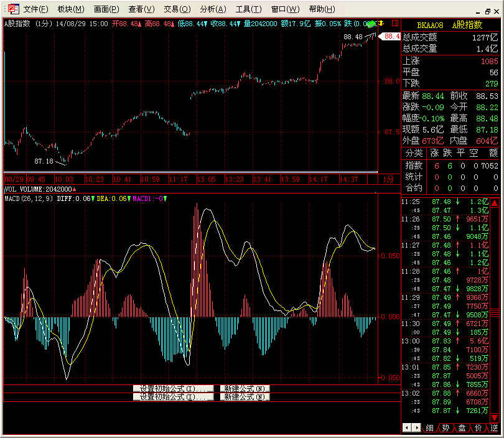Open the 画面(P) menu
504x438 pixels.
click(106, 9)
